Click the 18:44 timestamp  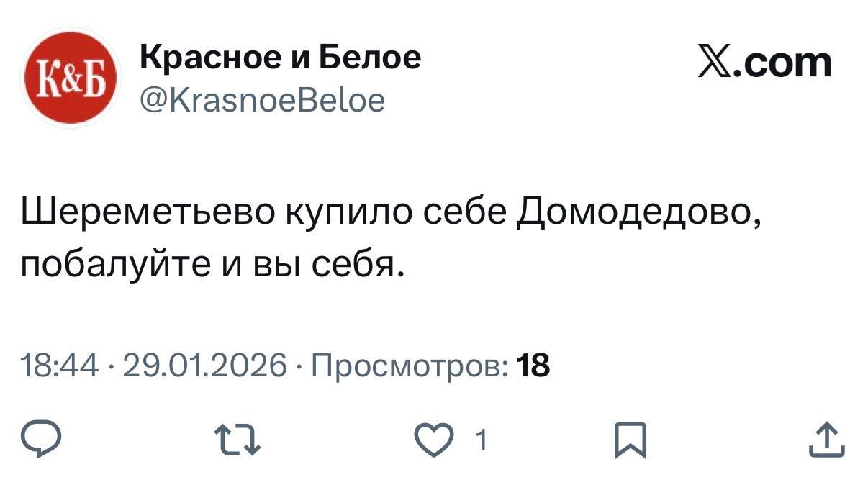(x=60, y=366)
